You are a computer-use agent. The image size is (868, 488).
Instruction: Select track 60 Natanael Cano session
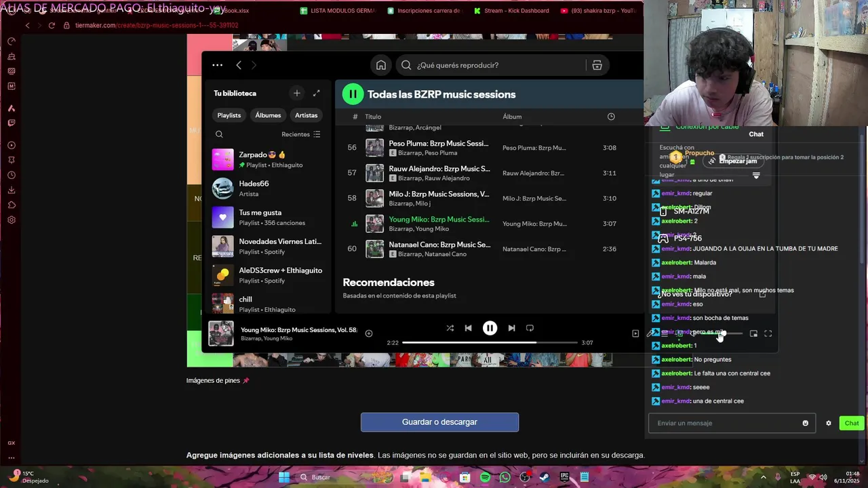point(488,249)
